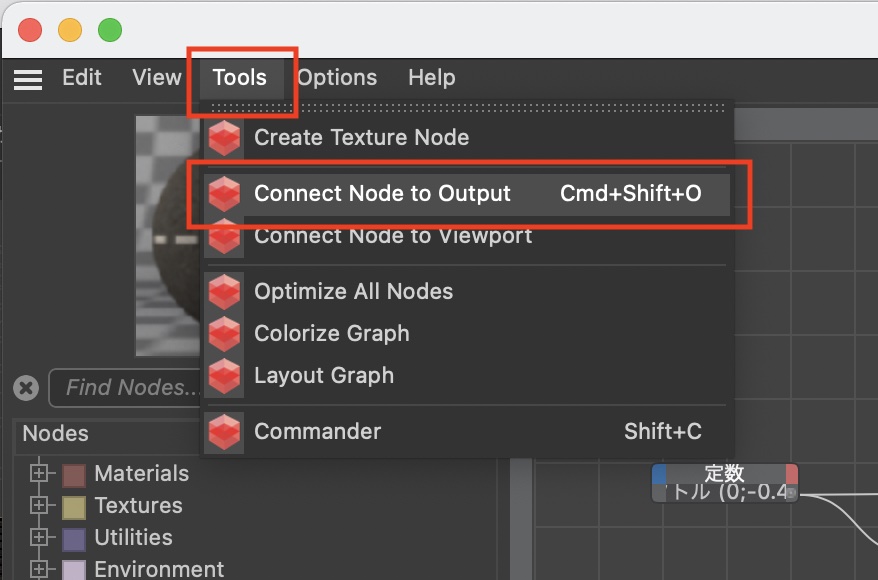This screenshot has height=580, width=878.
Task: Open the Help menu
Action: click(x=431, y=78)
